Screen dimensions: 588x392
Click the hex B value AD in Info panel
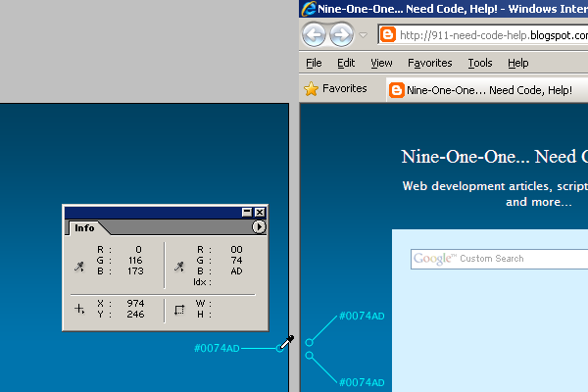(236, 270)
